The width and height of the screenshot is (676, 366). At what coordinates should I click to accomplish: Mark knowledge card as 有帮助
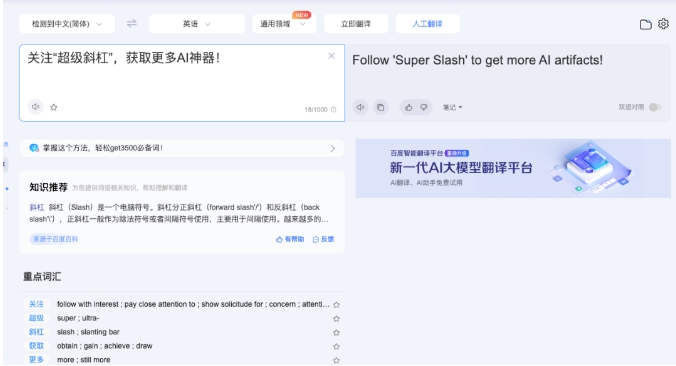pyautogui.click(x=290, y=239)
